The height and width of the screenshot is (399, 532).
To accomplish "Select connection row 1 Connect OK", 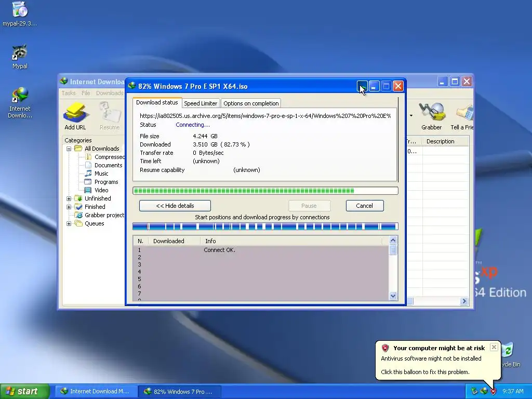I will tap(261, 250).
